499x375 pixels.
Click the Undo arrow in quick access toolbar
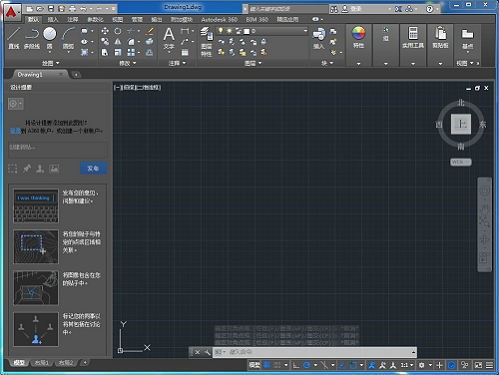click(x=83, y=9)
